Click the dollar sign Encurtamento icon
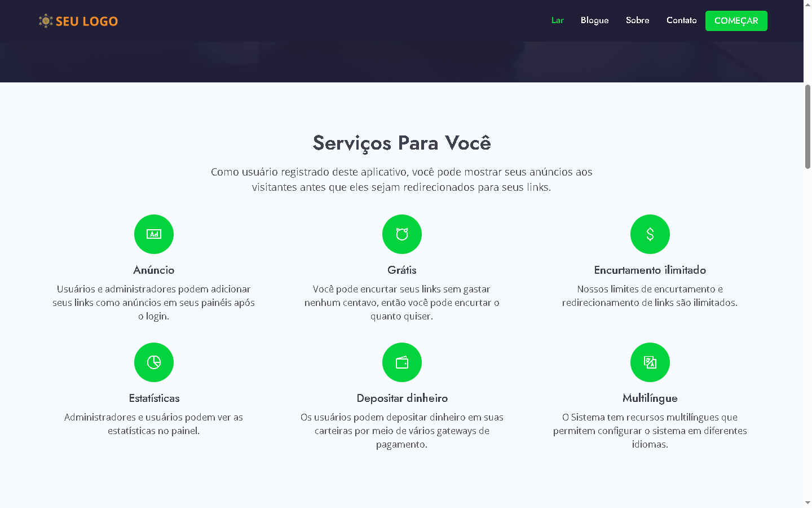This screenshot has height=508, width=812. coord(650,234)
